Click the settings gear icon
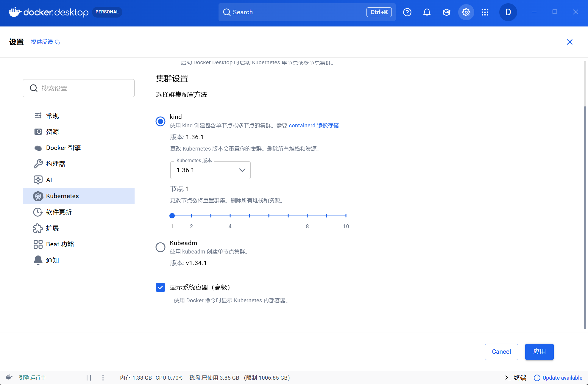The height and width of the screenshot is (385, 588). [x=466, y=12]
